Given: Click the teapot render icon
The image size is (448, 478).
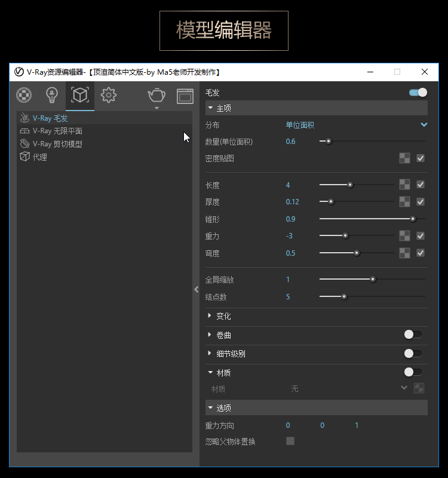Looking at the screenshot, I should 157,95.
